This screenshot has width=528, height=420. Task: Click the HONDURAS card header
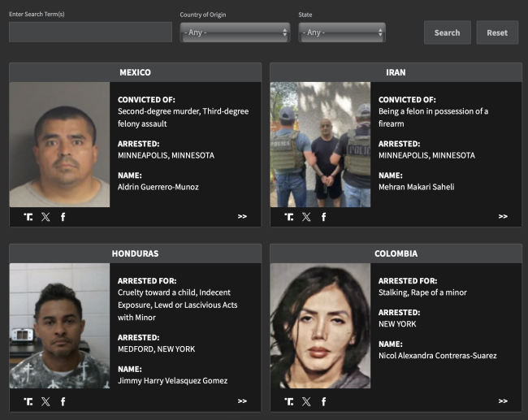coord(136,253)
